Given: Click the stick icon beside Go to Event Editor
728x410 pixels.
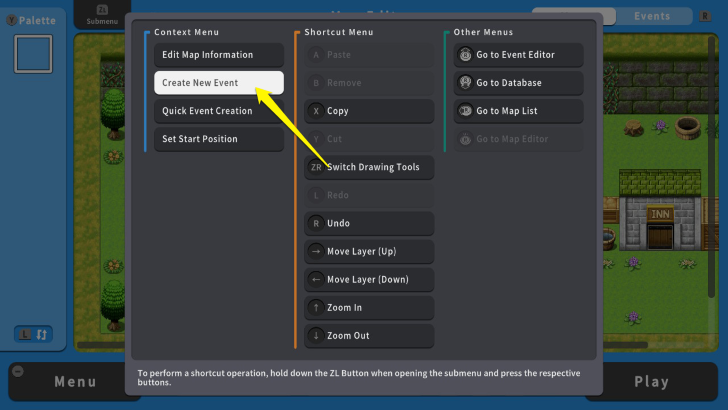Looking at the screenshot, I should [x=465, y=55].
